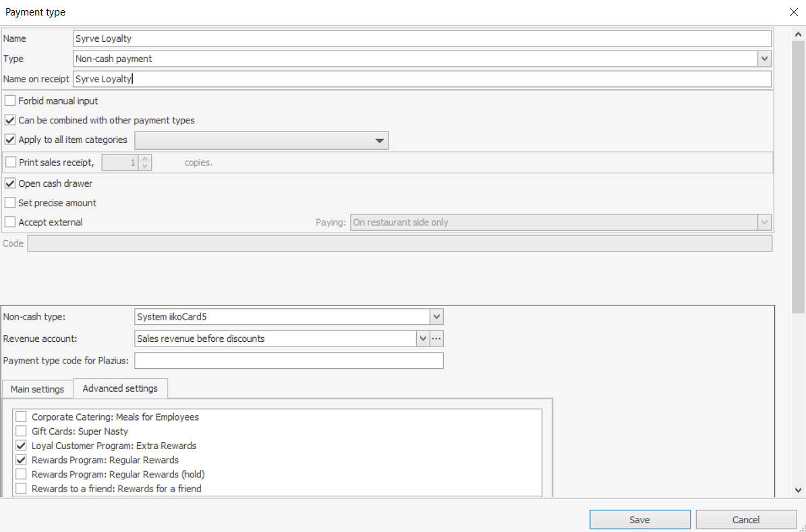Check Gift Cards: Super Nasty program
This screenshot has height=532, width=806.
(22, 432)
